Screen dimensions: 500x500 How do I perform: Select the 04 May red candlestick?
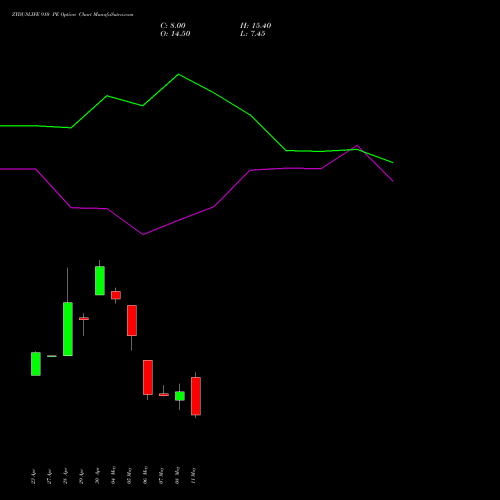click(x=116, y=295)
